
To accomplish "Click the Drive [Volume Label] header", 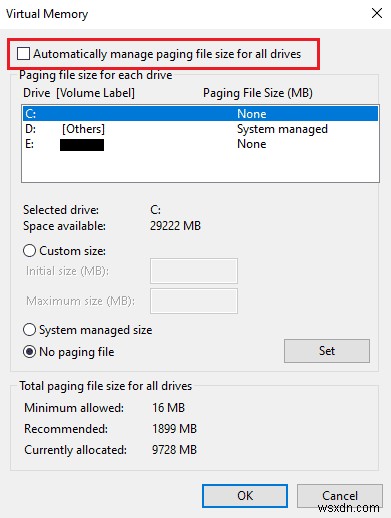I will click(x=79, y=93).
